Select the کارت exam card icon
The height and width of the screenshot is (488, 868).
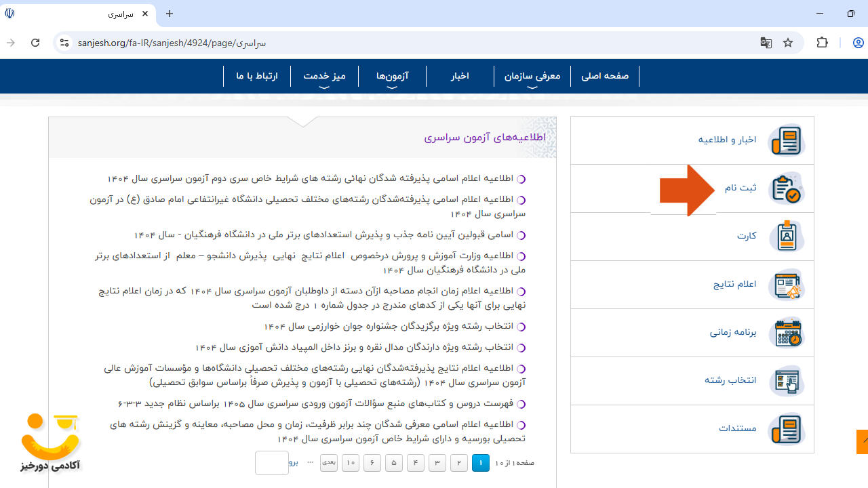[x=787, y=236]
